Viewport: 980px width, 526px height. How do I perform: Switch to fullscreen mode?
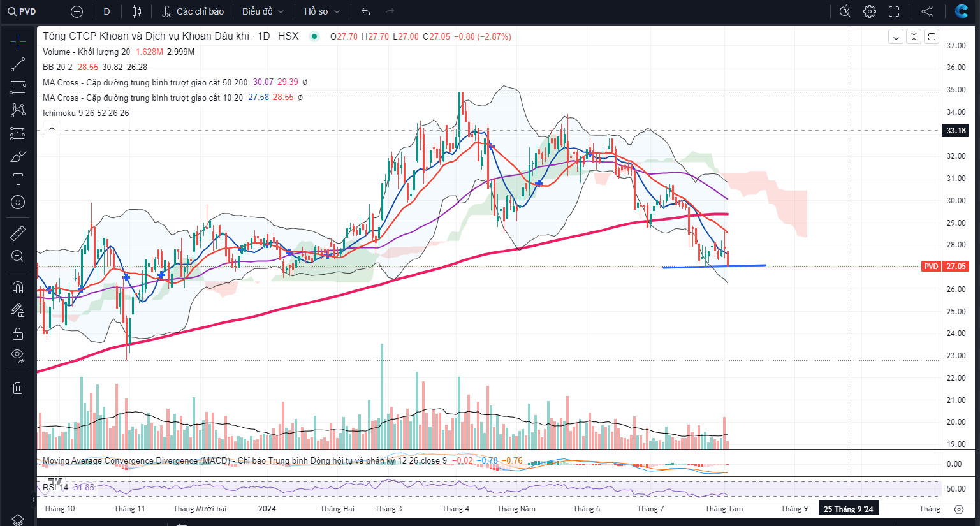click(x=894, y=11)
